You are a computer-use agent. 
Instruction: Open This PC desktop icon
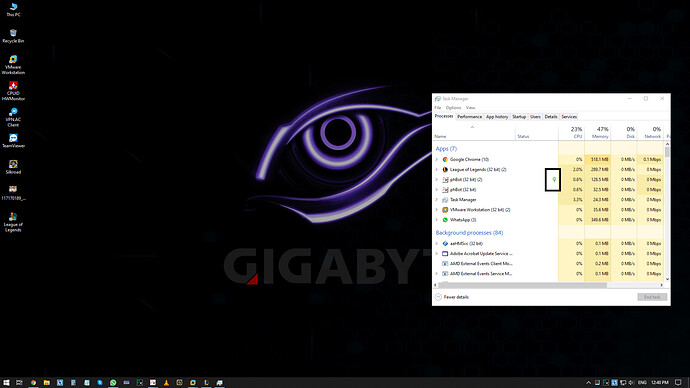pos(13,10)
